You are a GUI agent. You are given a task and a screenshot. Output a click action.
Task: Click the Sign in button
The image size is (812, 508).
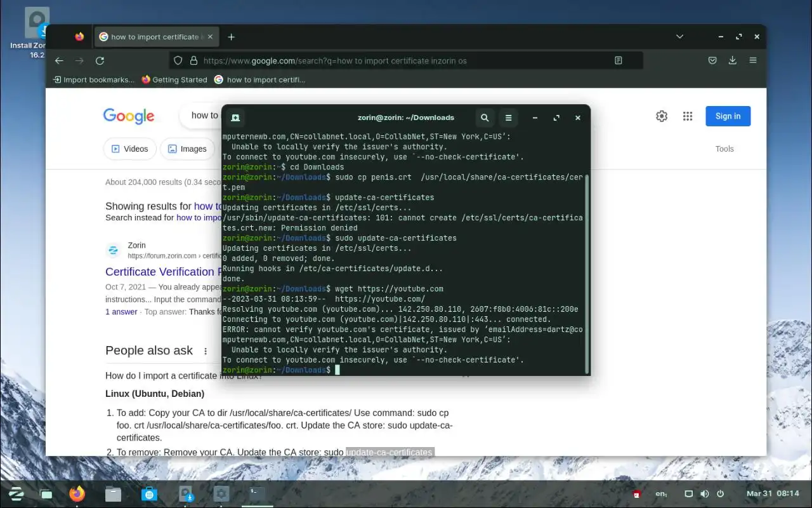click(728, 116)
